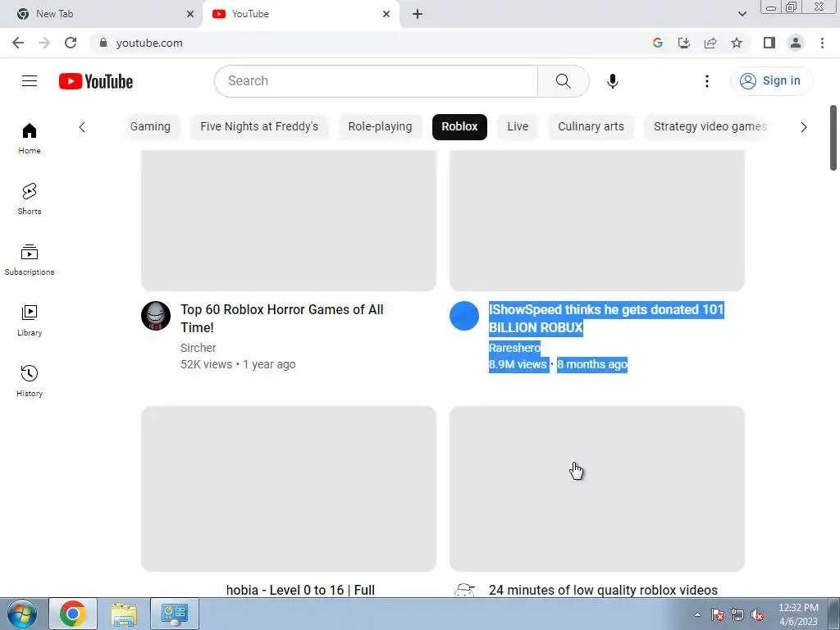Open 24 minutes of low quality roblox videos
The width and height of the screenshot is (840, 630).
click(x=603, y=590)
